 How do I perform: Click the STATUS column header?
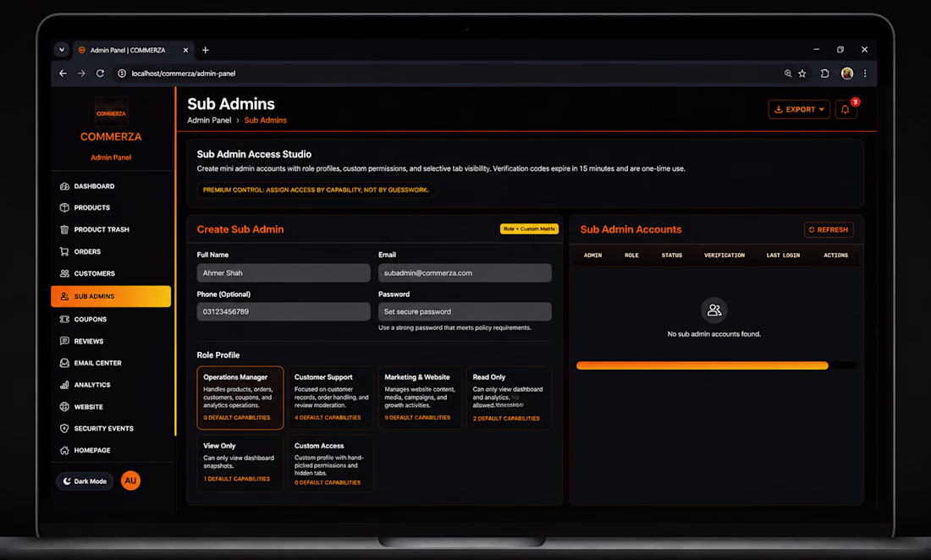[671, 255]
